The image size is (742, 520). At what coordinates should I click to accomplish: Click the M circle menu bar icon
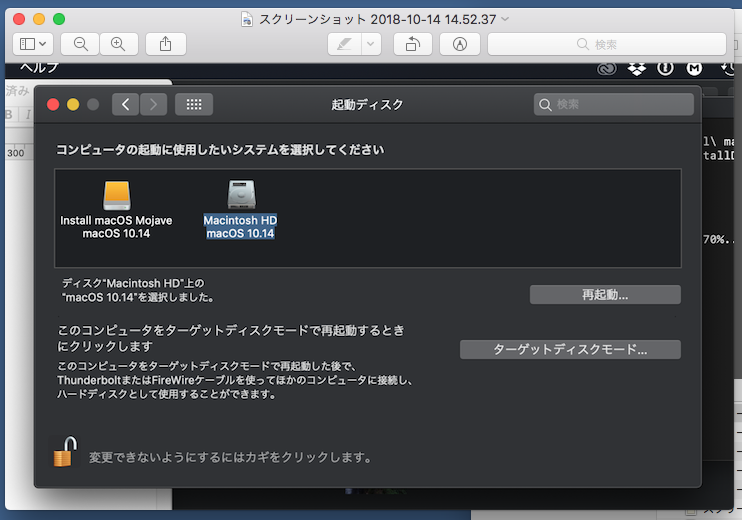click(694, 69)
